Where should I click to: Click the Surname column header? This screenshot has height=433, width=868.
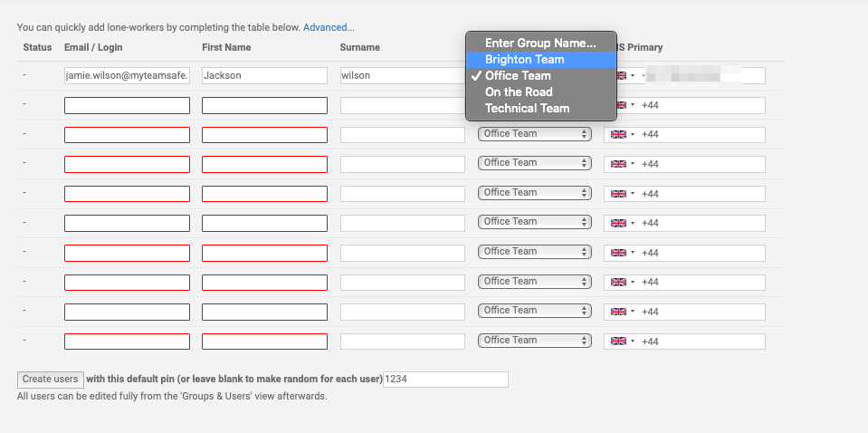[x=360, y=48]
